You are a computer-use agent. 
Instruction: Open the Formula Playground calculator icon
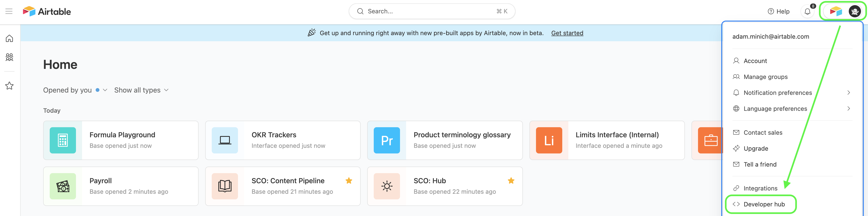pyautogui.click(x=63, y=140)
